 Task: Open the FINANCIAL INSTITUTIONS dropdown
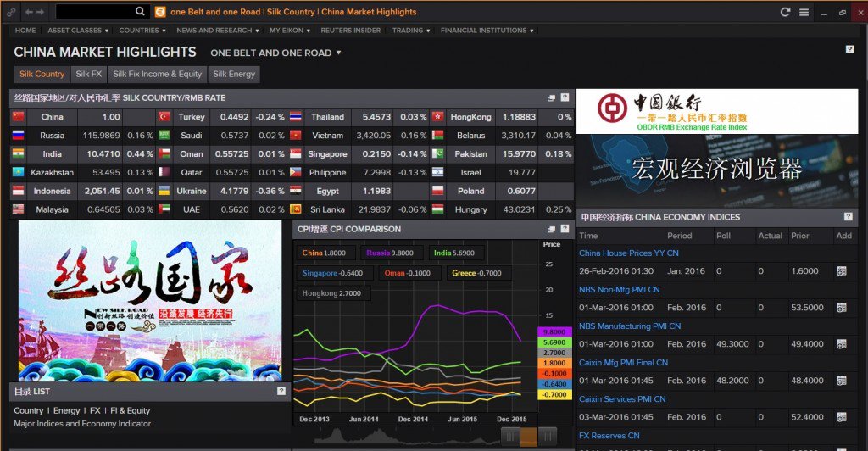(487, 31)
